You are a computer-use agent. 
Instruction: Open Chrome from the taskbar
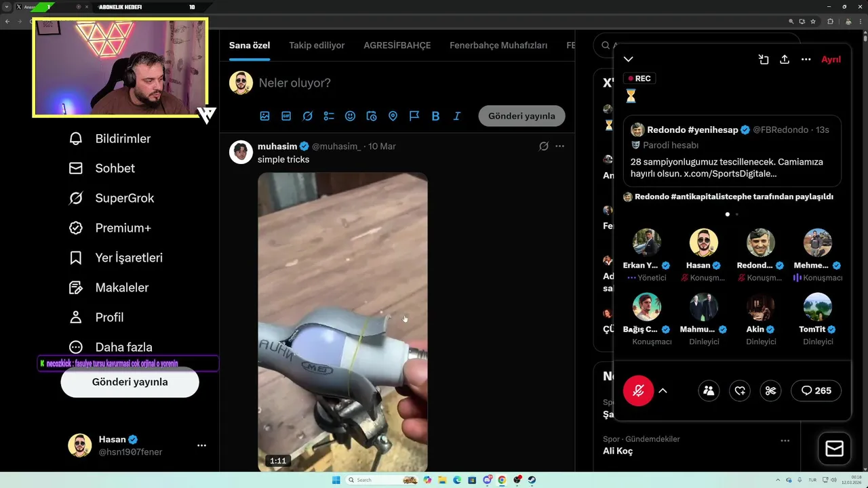coord(502,480)
